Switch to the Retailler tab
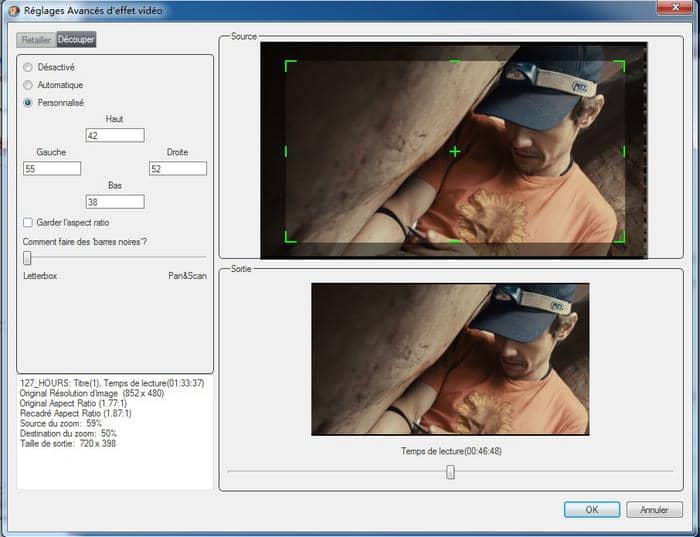The image size is (700, 537). pos(36,40)
